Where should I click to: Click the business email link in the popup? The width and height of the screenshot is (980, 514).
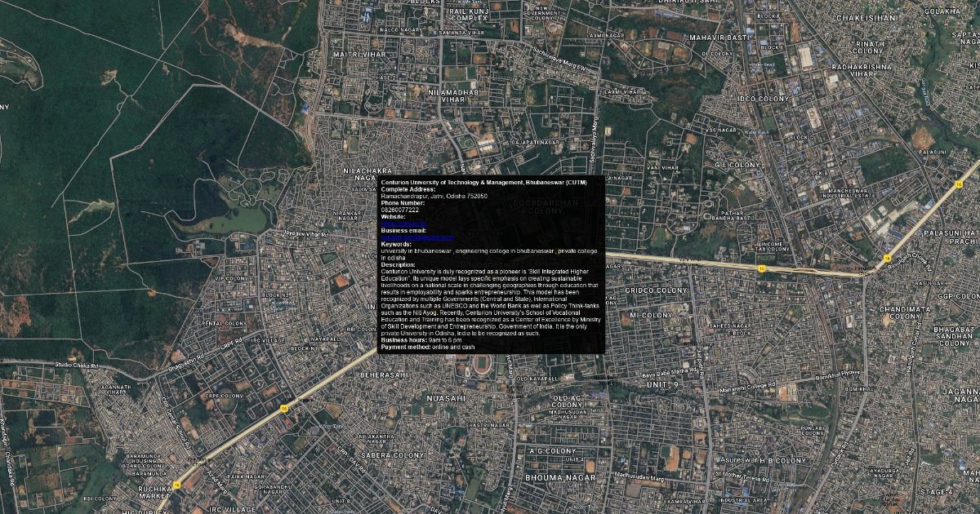click(417, 237)
